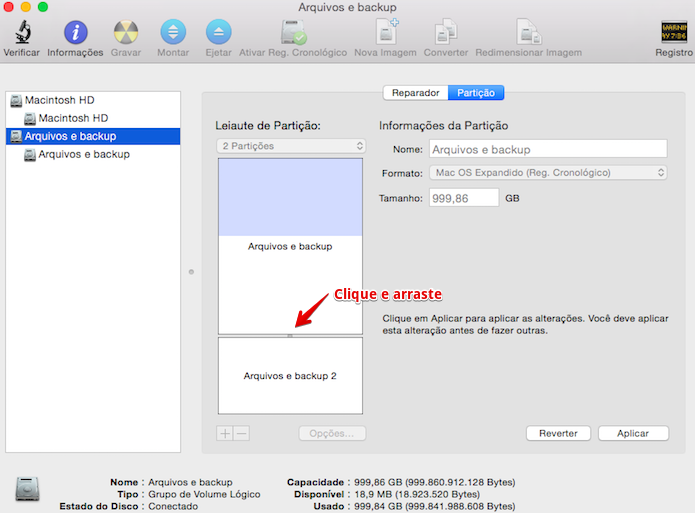Click the Verificar microscope icon
Image resolution: width=695 pixels, height=513 pixels.
(22, 32)
